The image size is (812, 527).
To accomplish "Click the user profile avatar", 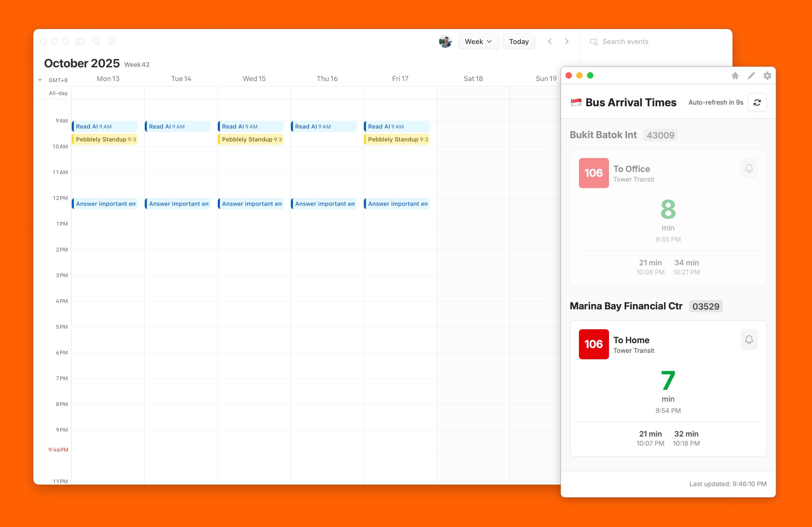I will click(445, 42).
